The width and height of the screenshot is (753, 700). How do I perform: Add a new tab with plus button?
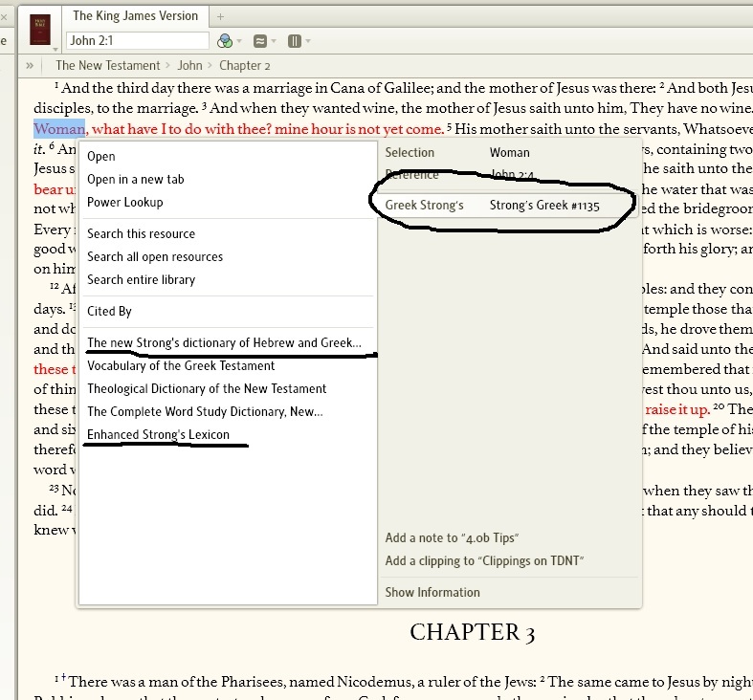(x=220, y=17)
